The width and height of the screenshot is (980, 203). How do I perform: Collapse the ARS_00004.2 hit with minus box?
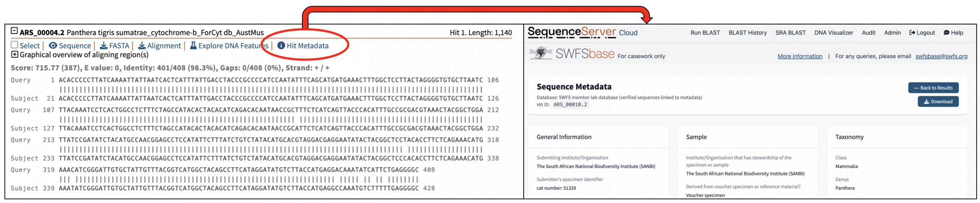pos(14,31)
